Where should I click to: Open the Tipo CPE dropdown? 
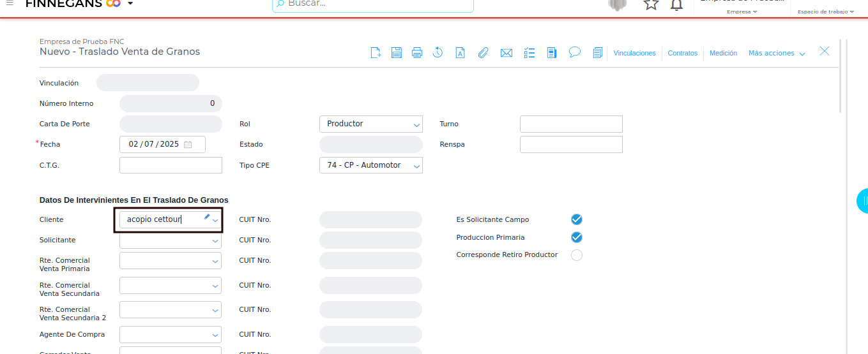[x=371, y=166]
